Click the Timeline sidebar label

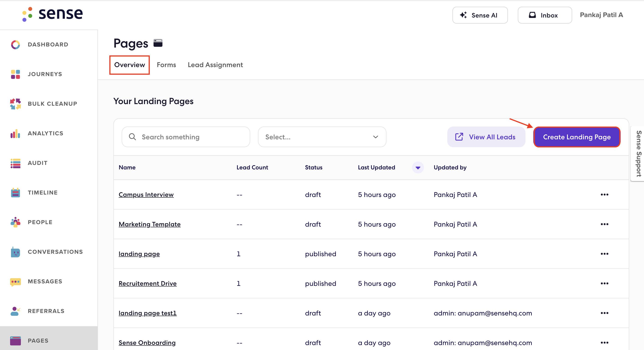tap(43, 193)
